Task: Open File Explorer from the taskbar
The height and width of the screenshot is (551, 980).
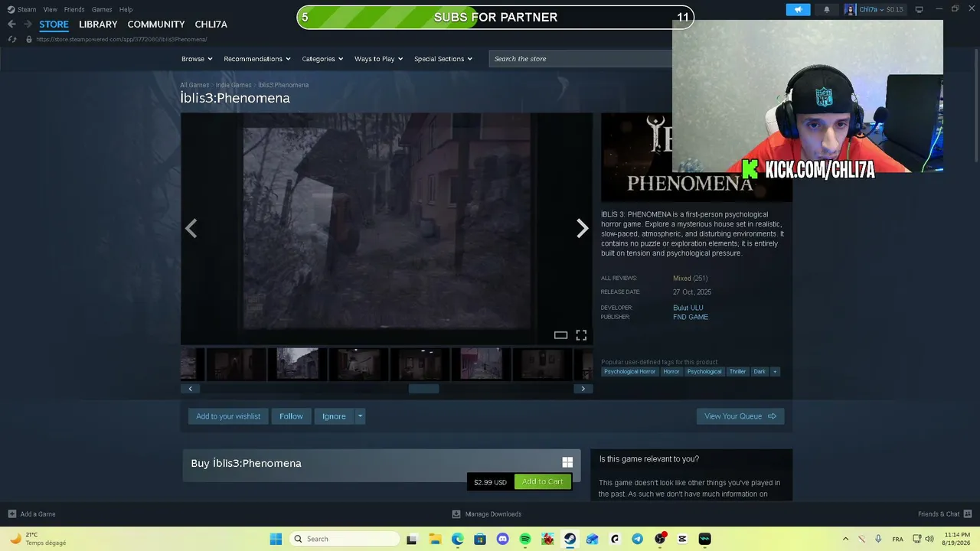Action: click(435, 539)
